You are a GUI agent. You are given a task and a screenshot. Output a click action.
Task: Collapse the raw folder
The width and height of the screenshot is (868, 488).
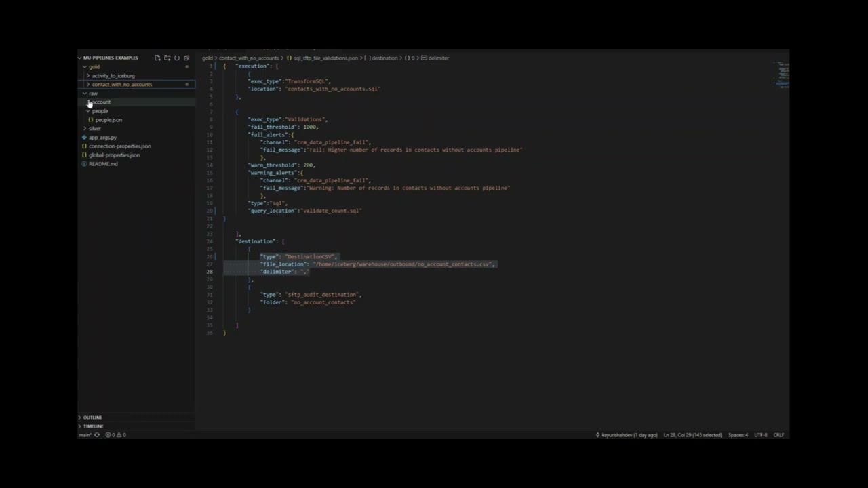(x=93, y=94)
